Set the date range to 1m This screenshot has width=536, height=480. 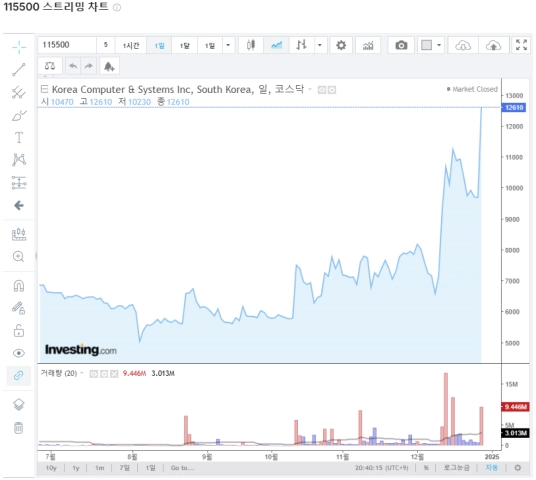[x=99, y=468]
